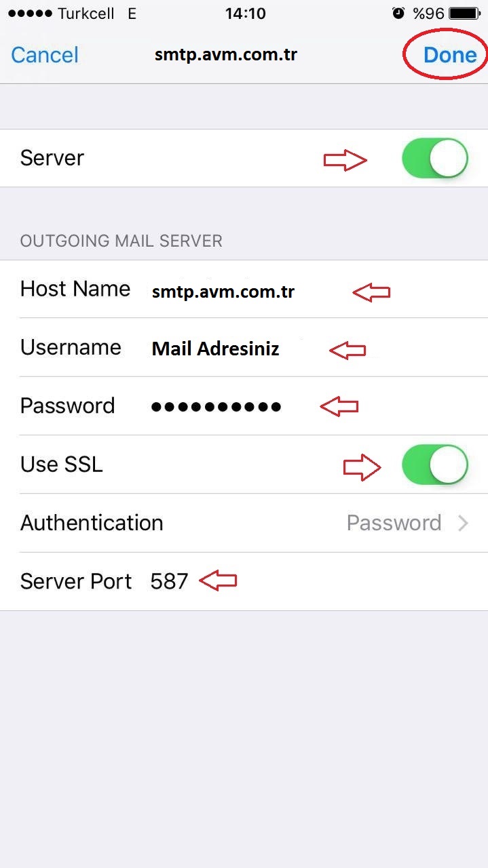Tap the signal strength dots
The height and width of the screenshot is (868, 488).
click(x=31, y=14)
